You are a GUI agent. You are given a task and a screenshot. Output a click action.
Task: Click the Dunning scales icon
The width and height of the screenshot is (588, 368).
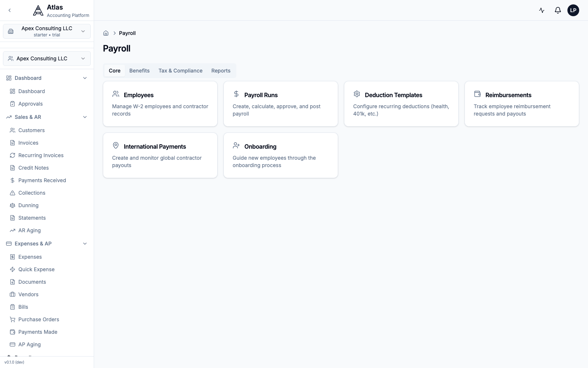[x=12, y=205]
